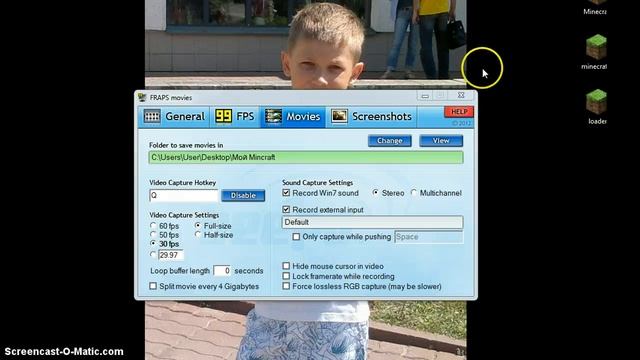Open the Screenshots tab

371,117
